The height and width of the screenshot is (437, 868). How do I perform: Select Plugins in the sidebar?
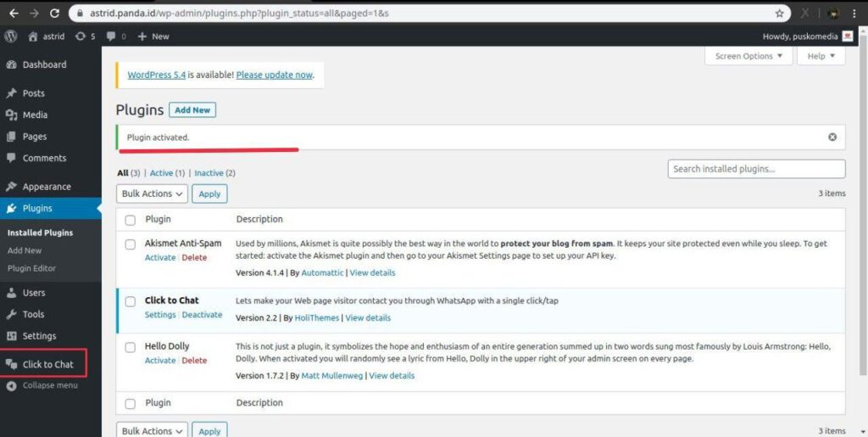tap(37, 209)
